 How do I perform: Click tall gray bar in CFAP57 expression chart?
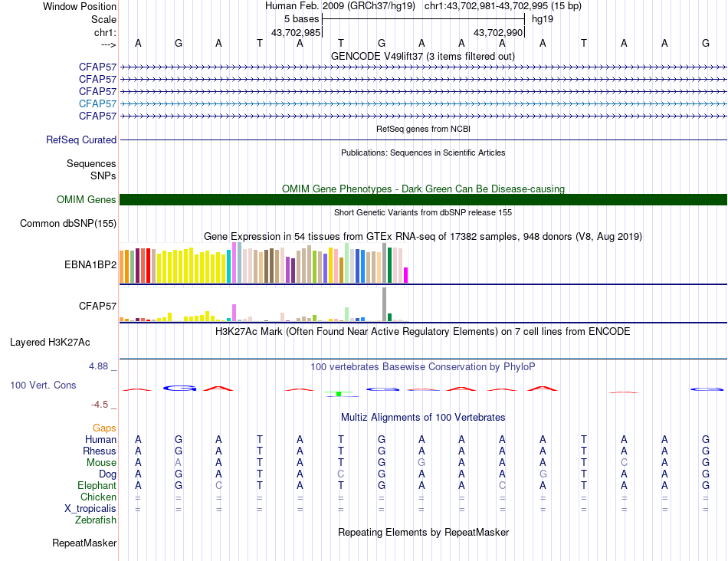point(384,303)
